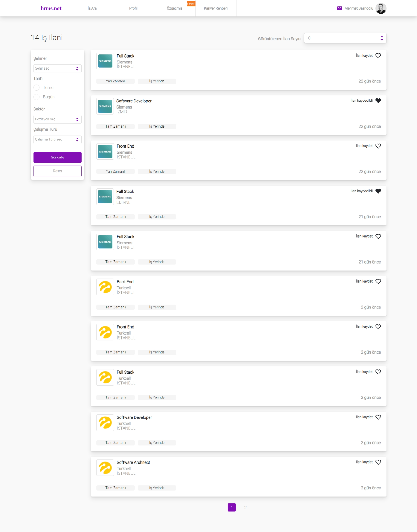Click the Siemens logo on the Front End listing
Screen dimensions: 417x532
[x=105, y=151]
